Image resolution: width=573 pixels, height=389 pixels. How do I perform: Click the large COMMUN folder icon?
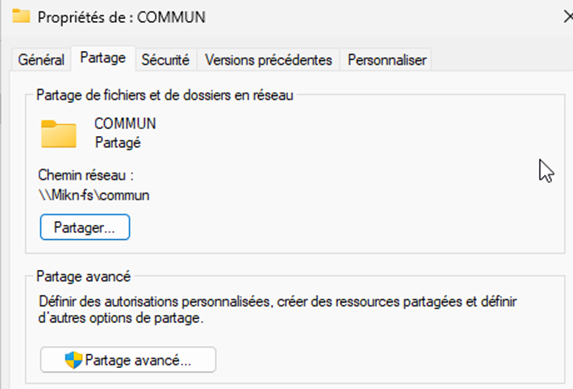(58, 134)
